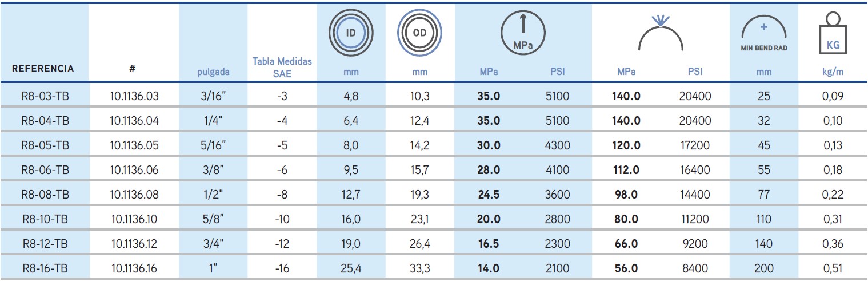
Task: Select the Tabla Medidas SAE header
Action: click(x=282, y=67)
